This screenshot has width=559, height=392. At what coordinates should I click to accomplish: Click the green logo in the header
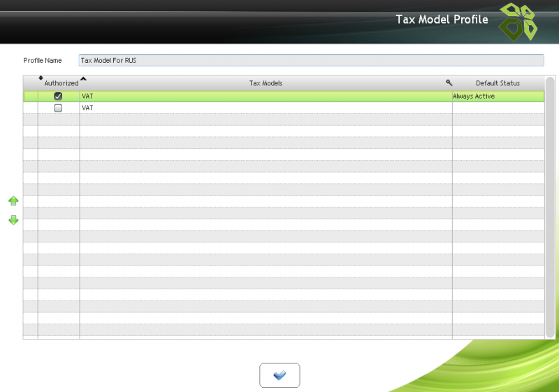[518, 22]
